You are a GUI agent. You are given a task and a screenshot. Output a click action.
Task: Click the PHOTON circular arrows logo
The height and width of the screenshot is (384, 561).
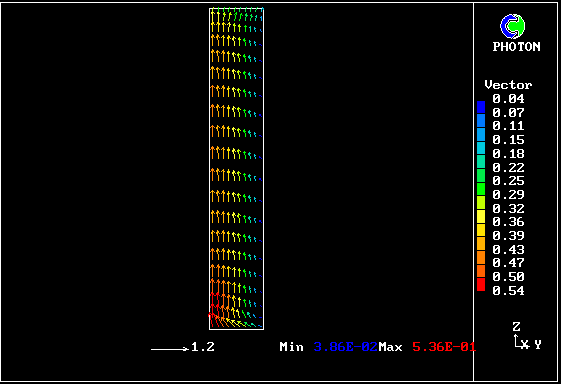pyautogui.click(x=512, y=26)
